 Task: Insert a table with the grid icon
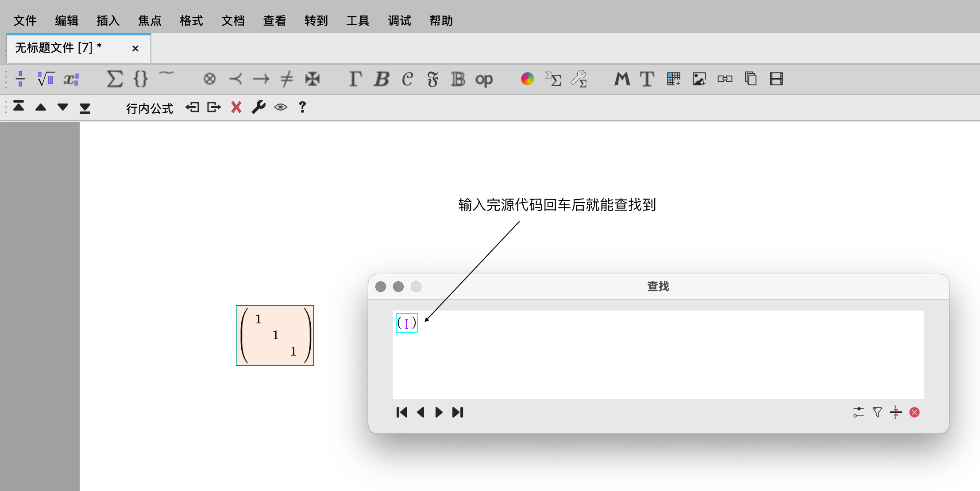(x=673, y=79)
